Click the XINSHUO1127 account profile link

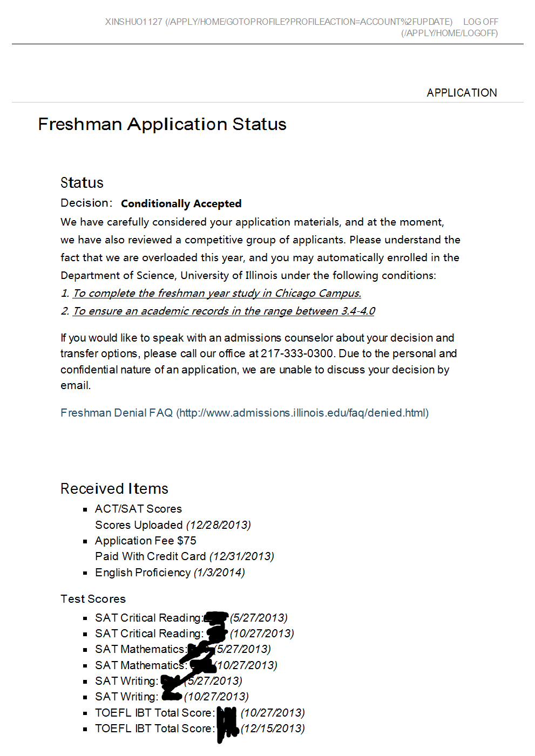tap(279, 22)
